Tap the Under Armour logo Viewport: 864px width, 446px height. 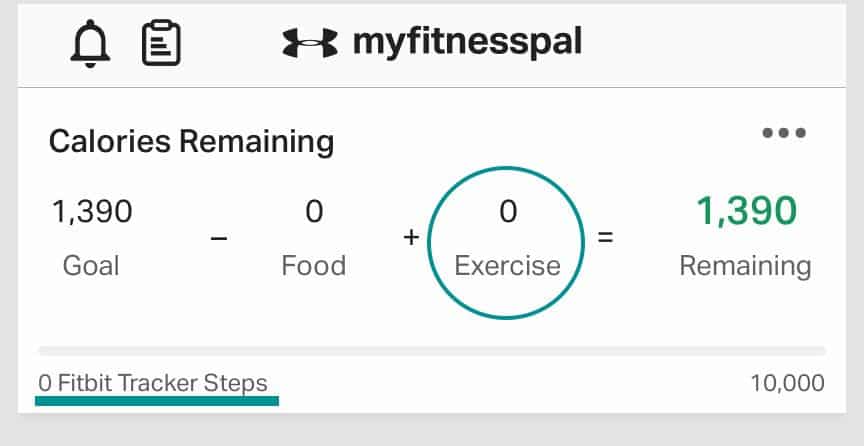click(x=311, y=43)
